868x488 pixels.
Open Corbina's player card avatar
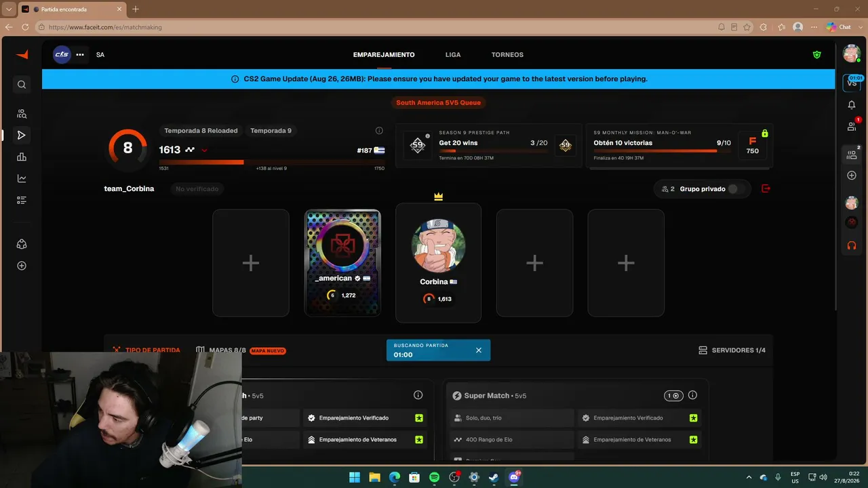pyautogui.click(x=438, y=245)
